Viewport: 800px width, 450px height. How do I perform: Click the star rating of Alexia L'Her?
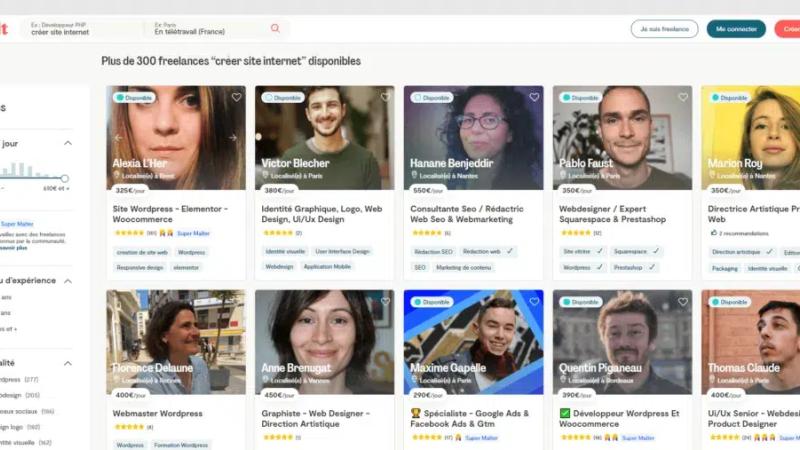coord(129,233)
